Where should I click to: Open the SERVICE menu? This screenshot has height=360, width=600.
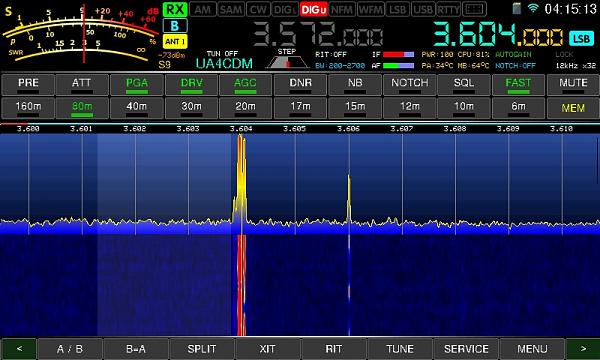tap(466, 349)
